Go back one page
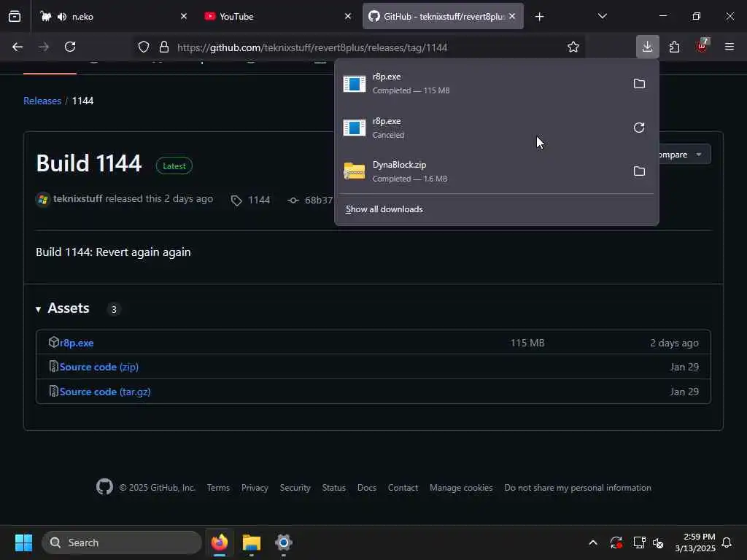The image size is (747, 560). pyautogui.click(x=18, y=47)
